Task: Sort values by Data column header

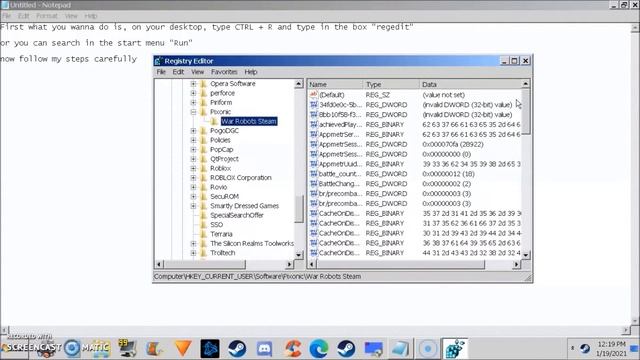Action: 471,84
